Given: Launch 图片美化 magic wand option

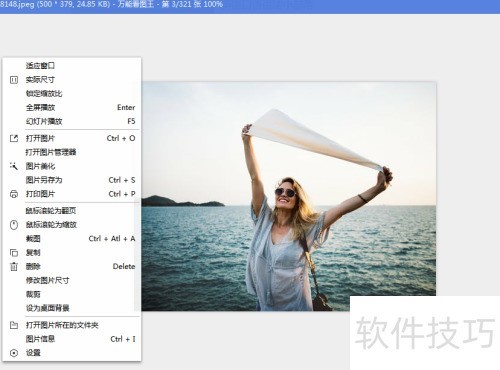Looking at the screenshot, I should tap(71, 166).
